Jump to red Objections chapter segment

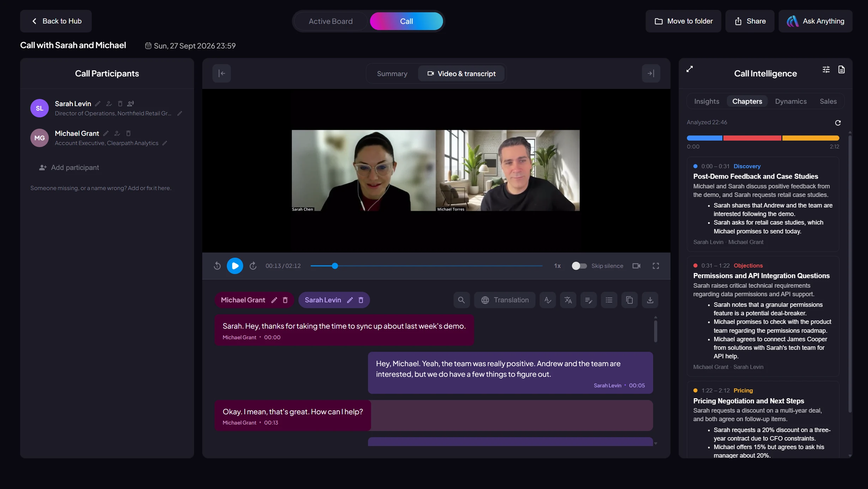[x=752, y=138]
